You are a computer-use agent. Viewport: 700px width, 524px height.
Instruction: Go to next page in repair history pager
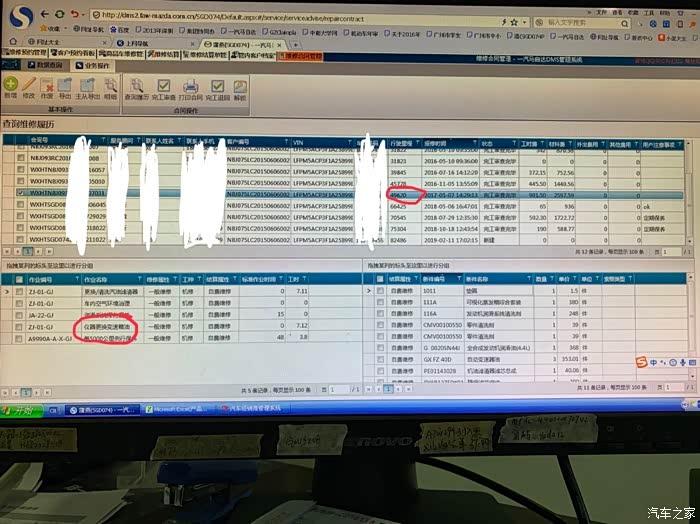point(39,251)
